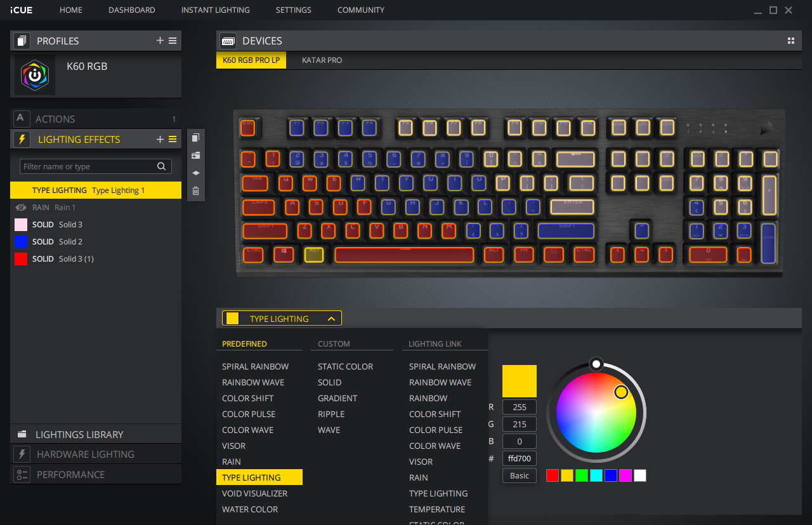
Task: Click the R value field
Action: click(520, 407)
